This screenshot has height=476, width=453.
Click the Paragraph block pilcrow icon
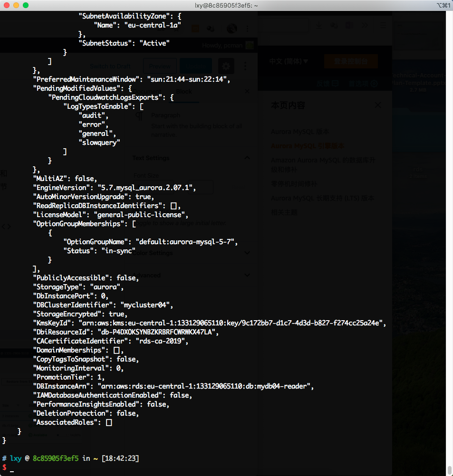coord(139,115)
